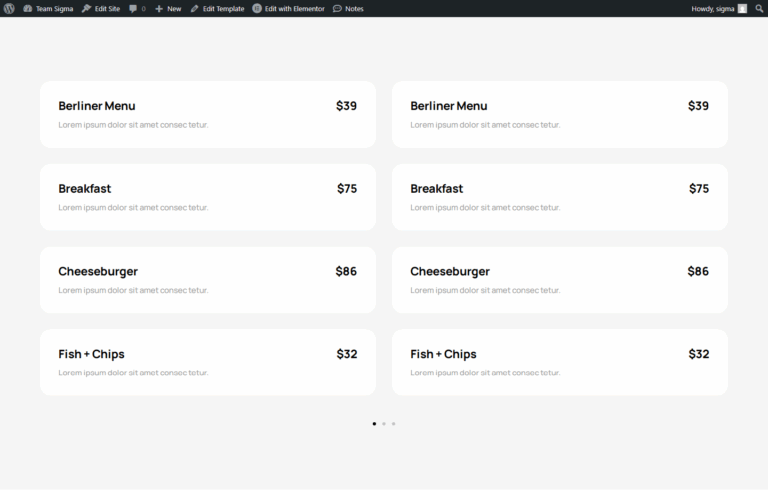Click Cheeseburger title in right column
The height and width of the screenshot is (490, 768).
click(x=450, y=271)
